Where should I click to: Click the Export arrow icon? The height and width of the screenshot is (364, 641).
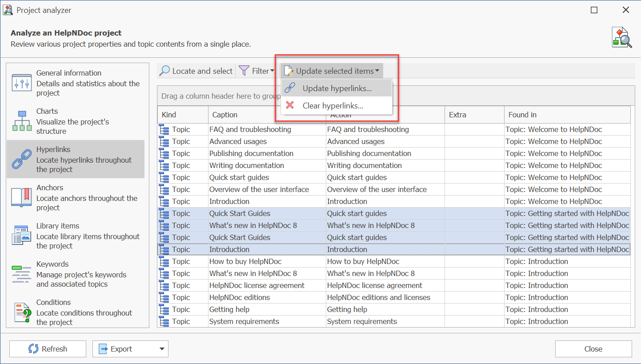103,349
